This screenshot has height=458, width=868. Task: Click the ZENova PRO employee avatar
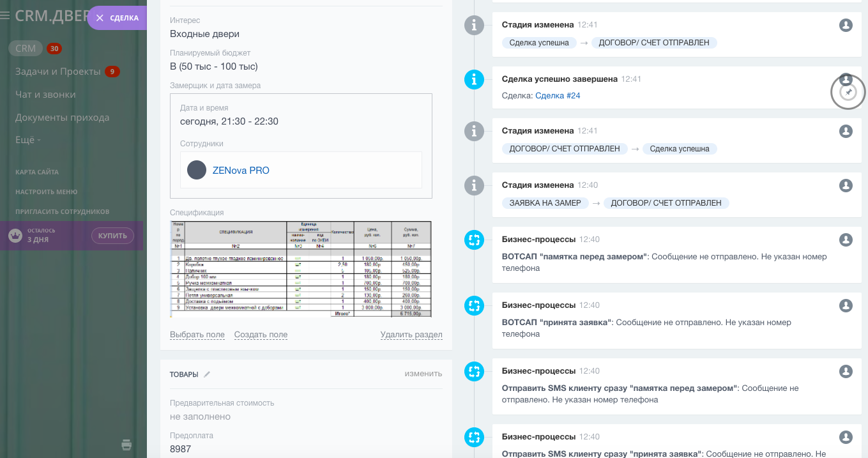[x=197, y=170]
